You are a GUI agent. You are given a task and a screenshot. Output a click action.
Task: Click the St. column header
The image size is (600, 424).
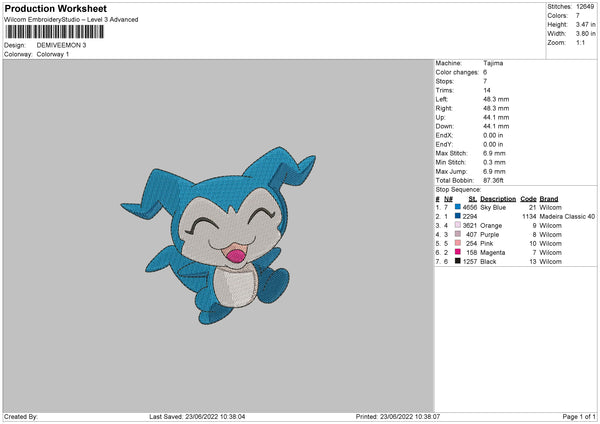[x=472, y=199]
